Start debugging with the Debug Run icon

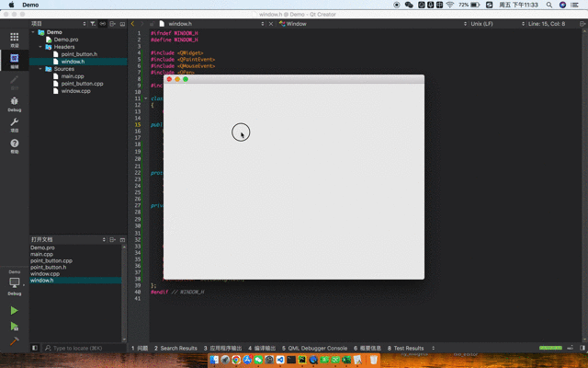pos(15,326)
